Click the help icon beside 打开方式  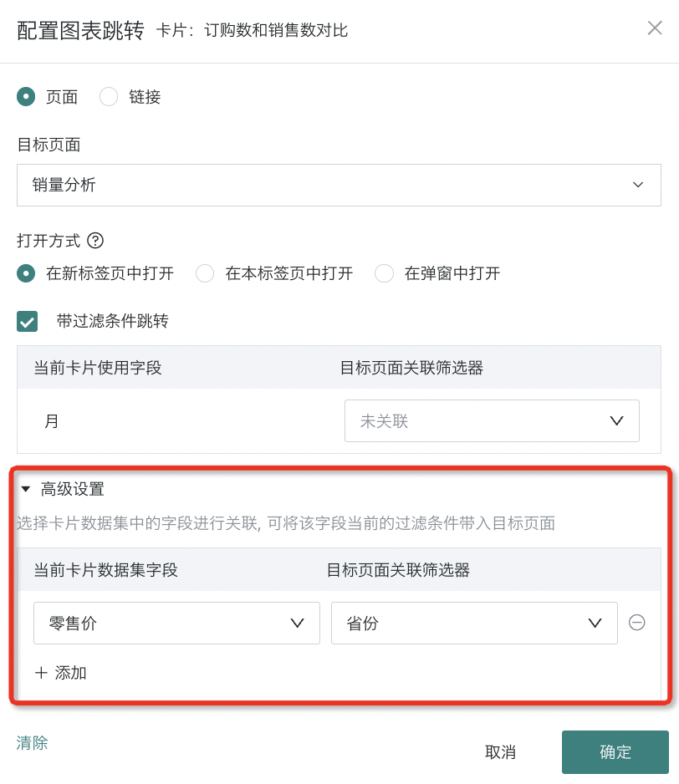(x=95, y=241)
